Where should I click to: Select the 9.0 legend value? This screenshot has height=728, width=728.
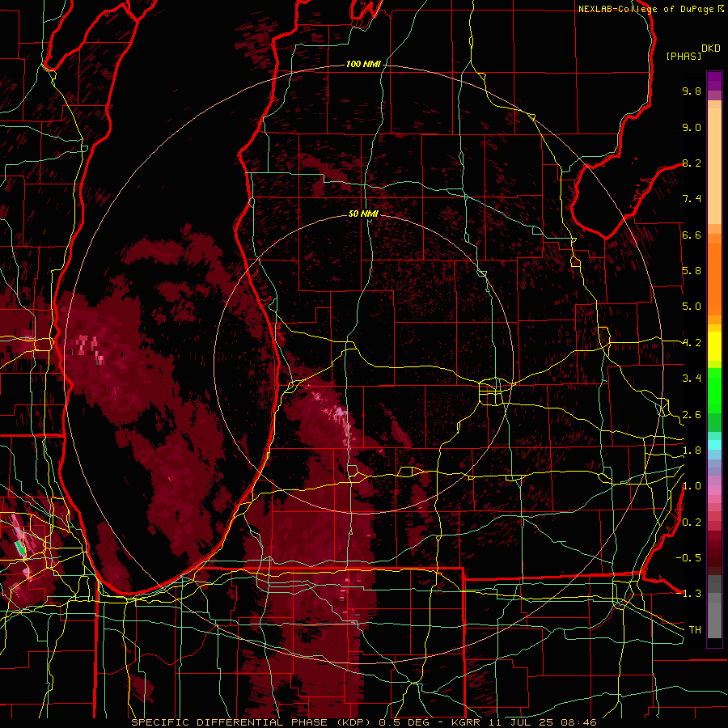pyautogui.click(x=692, y=127)
